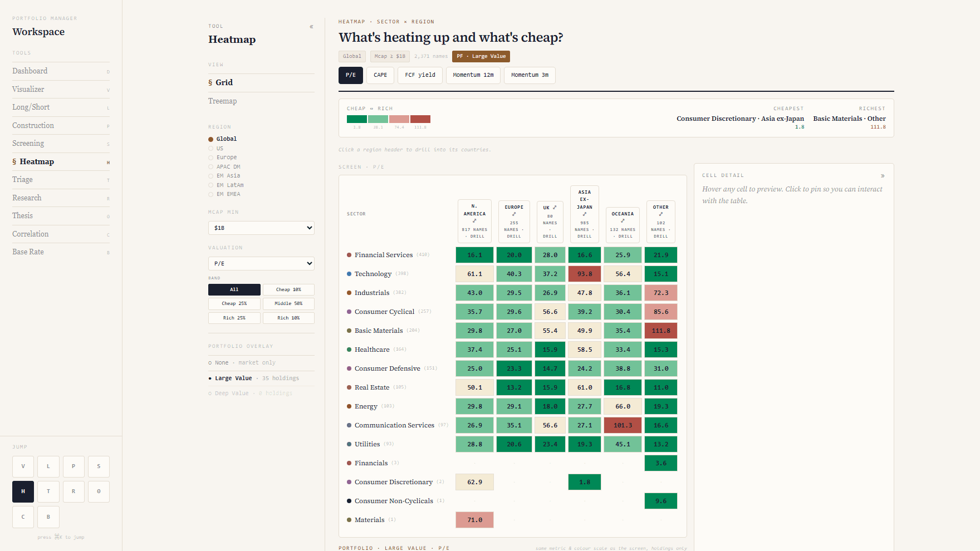The height and width of the screenshot is (551, 980).
Task: Select US region radio
Action: (x=211, y=149)
